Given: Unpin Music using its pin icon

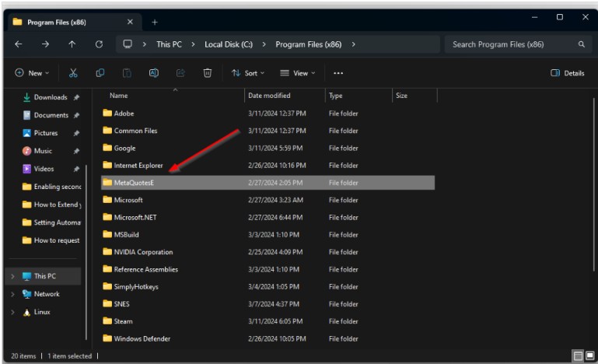Looking at the screenshot, I should tap(76, 151).
